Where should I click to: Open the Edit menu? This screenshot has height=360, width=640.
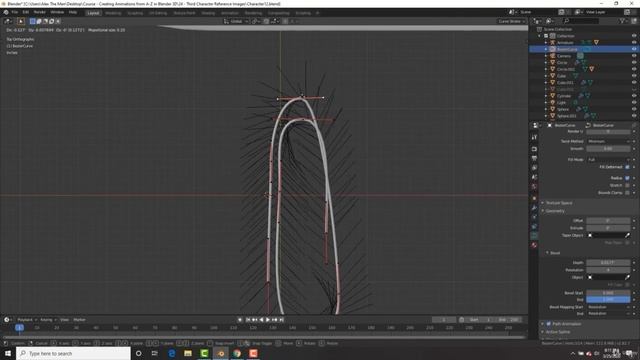click(x=25, y=12)
